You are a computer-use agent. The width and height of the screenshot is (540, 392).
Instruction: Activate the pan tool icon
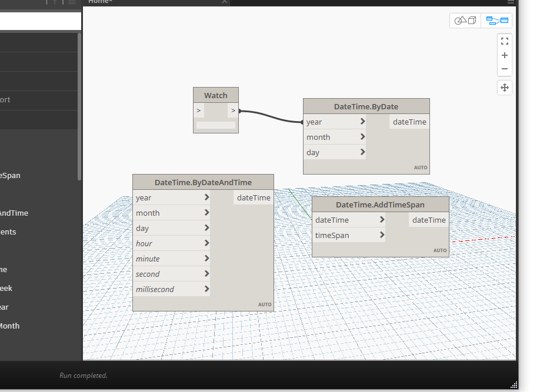[x=504, y=88]
